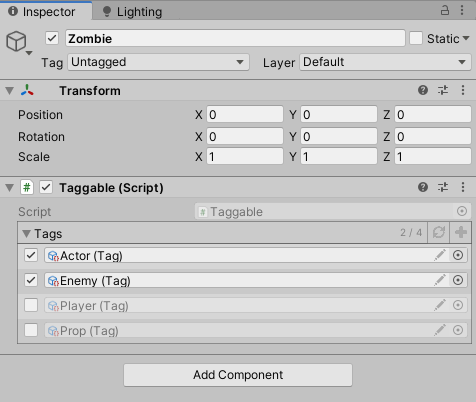Open Transform preset settings icon
This screenshot has width=476, height=402.
click(443, 90)
